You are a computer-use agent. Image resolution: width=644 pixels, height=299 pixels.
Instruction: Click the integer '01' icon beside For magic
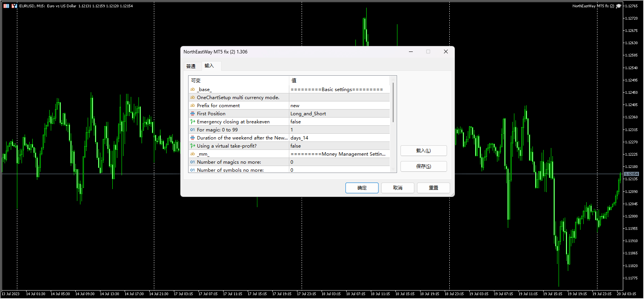pyautogui.click(x=192, y=130)
